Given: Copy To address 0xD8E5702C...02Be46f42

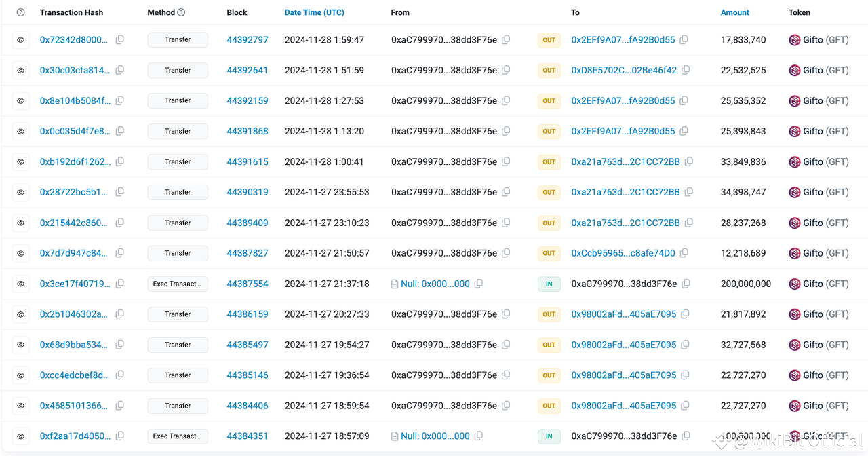Looking at the screenshot, I should click(x=686, y=71).
